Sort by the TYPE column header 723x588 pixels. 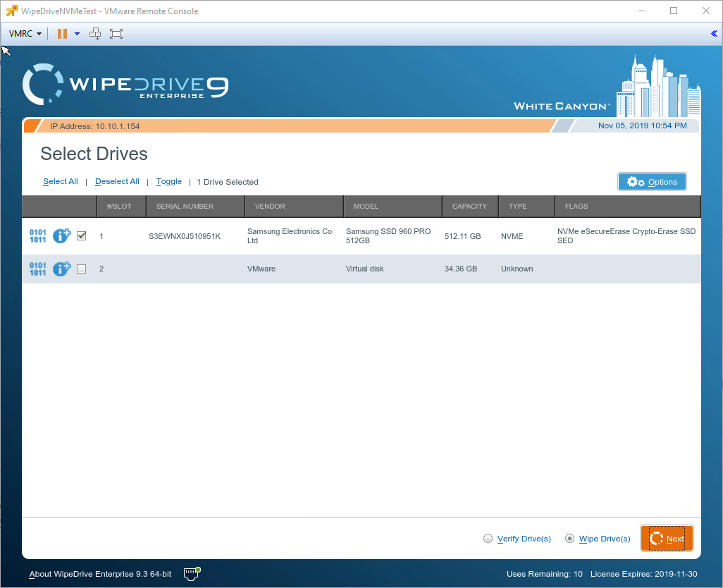526,206
